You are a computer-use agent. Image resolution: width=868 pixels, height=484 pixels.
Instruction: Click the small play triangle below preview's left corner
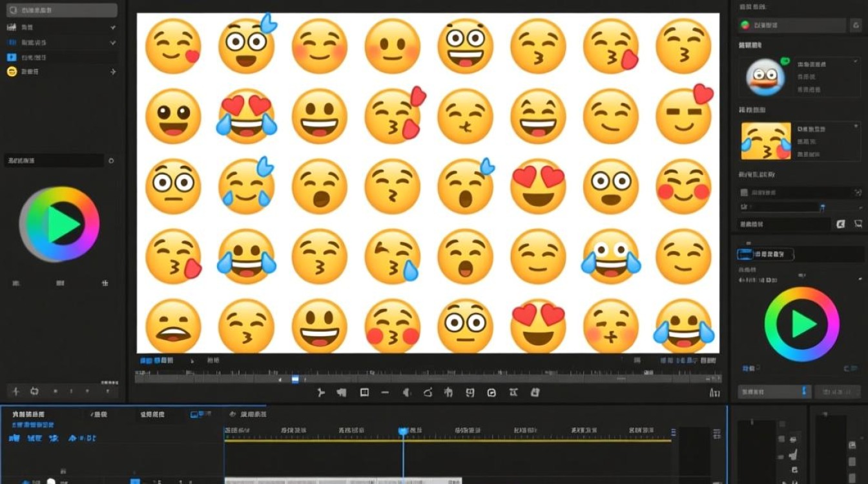pyautogui.click(x=192, y=361)
